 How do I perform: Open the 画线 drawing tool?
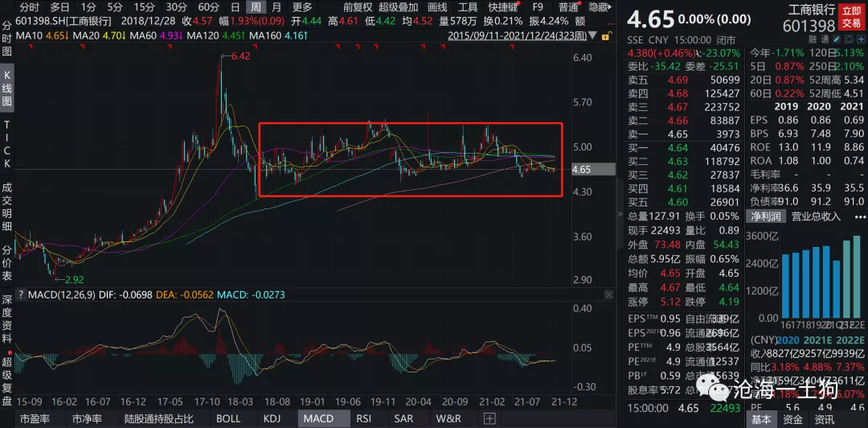(437, 7)
